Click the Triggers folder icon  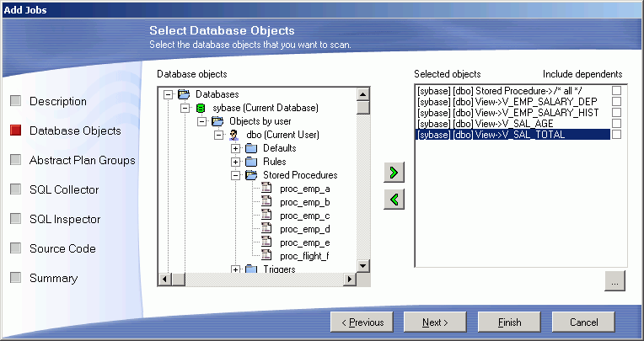251,269
